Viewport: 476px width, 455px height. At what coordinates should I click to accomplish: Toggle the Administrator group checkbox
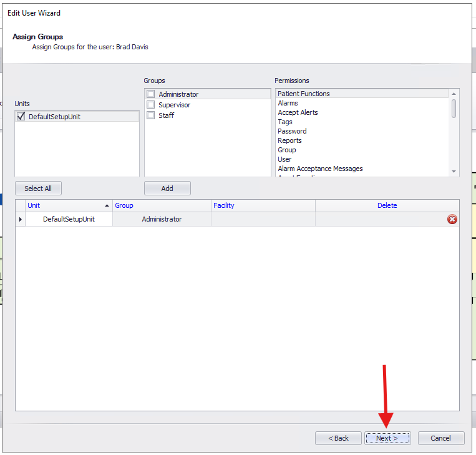pyautogui.click(x=150, y=94)
